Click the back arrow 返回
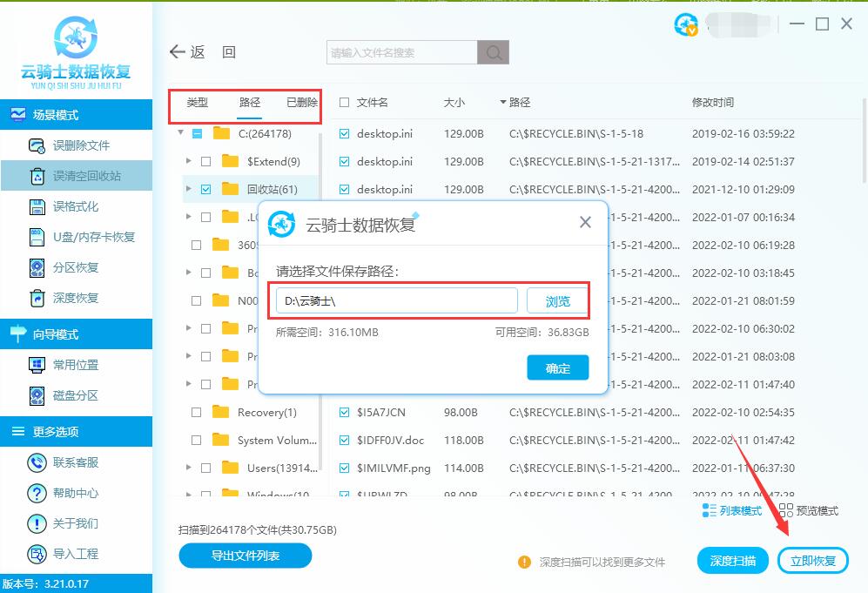The height and width of the screenshot is (593, 868). [x=202, y=52]
